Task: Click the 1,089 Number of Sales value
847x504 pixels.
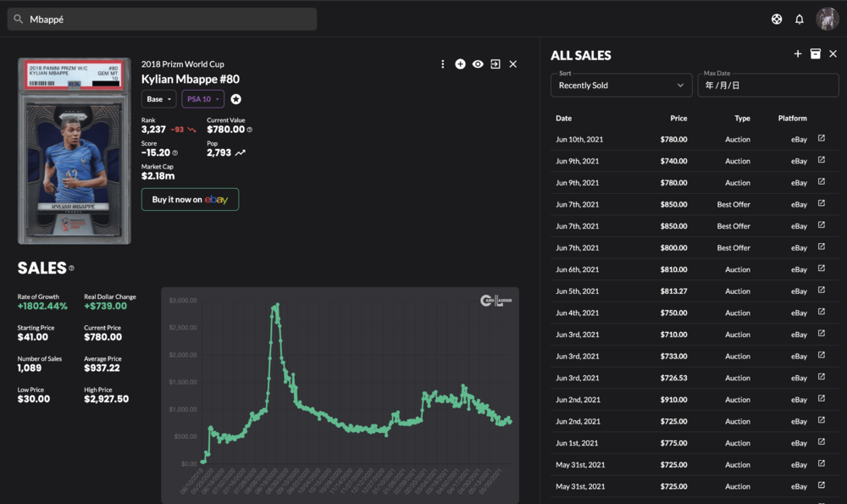Action: click(x=29, y=368)
